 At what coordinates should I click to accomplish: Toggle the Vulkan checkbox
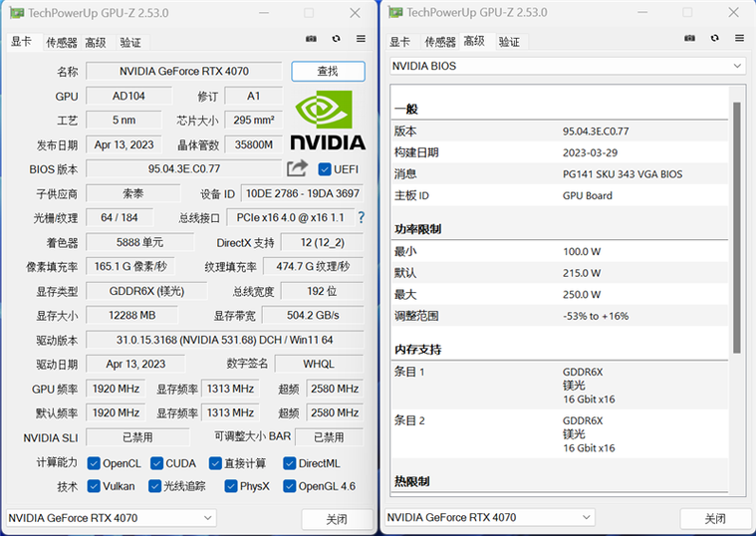(x=94, y=486)
